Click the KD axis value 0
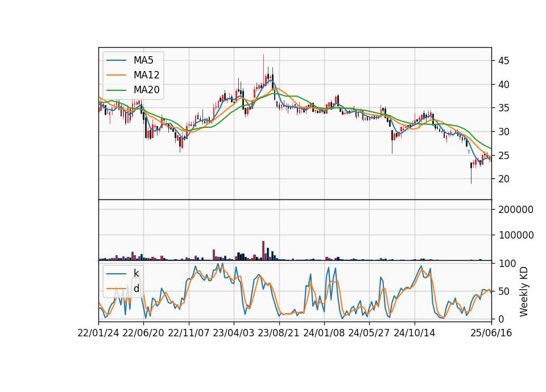Screen dimensions: 546x392 (x=502, y=319)
